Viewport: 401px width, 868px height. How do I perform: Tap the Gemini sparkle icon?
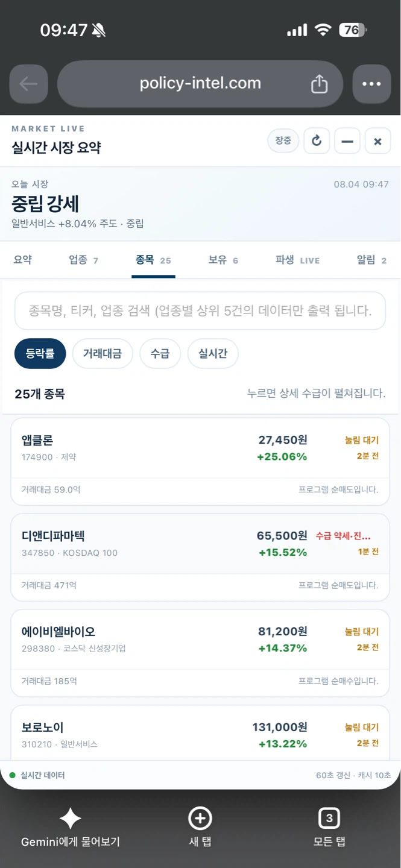click(x=70, y=819)
